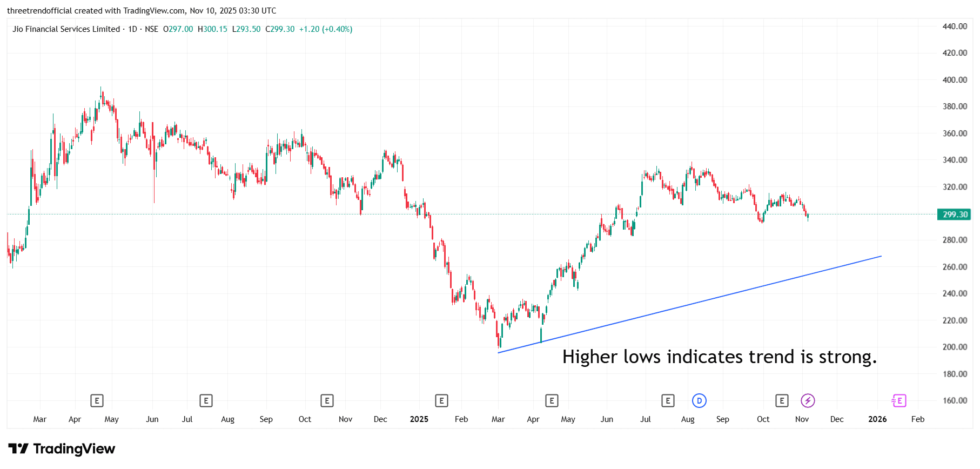Click the 'threetrendofficial created with TradingView.com' caption
Viewport: 980px width, 469px height.
[x=96, y=11]
